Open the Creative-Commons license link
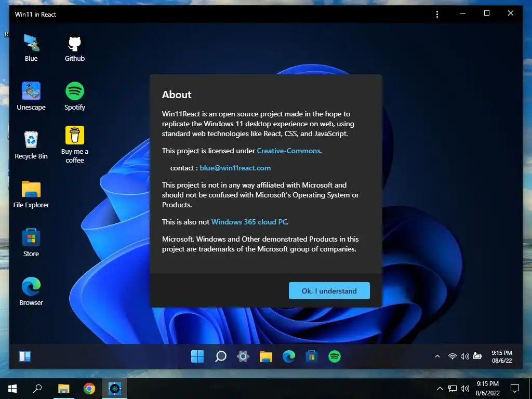This screenshot has height=399, width=532. click(x=288, y=151)
